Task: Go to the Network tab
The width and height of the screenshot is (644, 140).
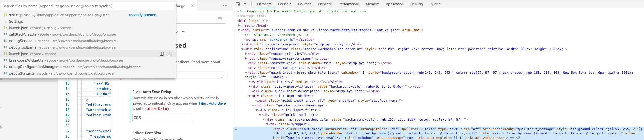Action: [325, 4]
